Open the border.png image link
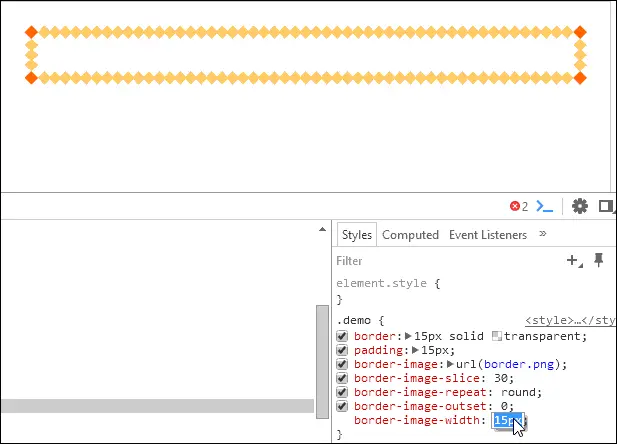The image size is (617, 444). tap(519, 364)
